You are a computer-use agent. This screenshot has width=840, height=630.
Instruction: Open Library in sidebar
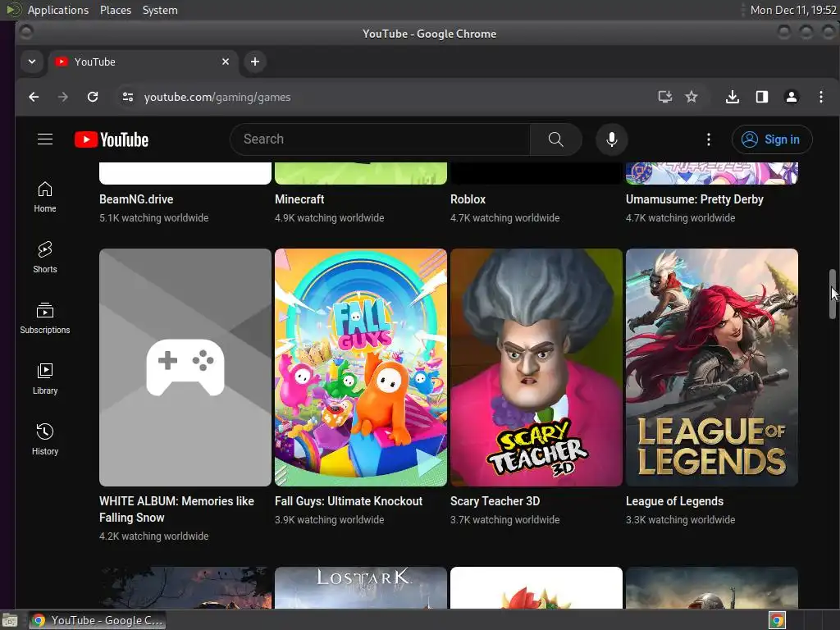click(x=45, y=379)
